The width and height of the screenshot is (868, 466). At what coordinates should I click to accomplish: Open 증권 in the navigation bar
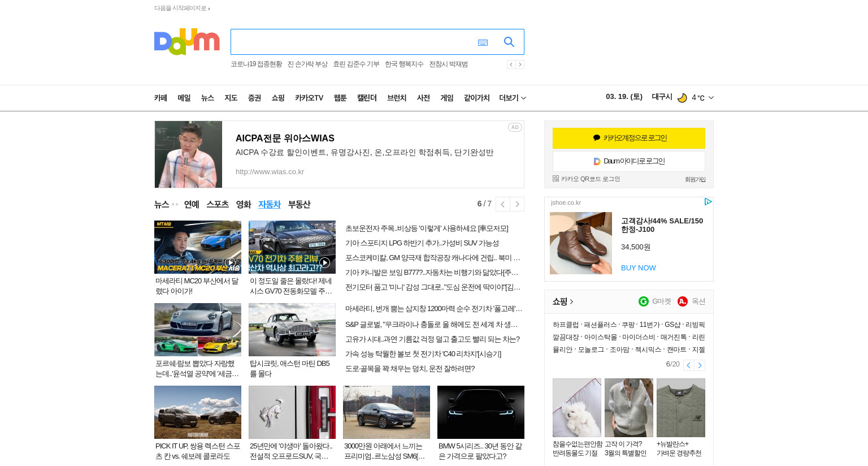point(254,98)
